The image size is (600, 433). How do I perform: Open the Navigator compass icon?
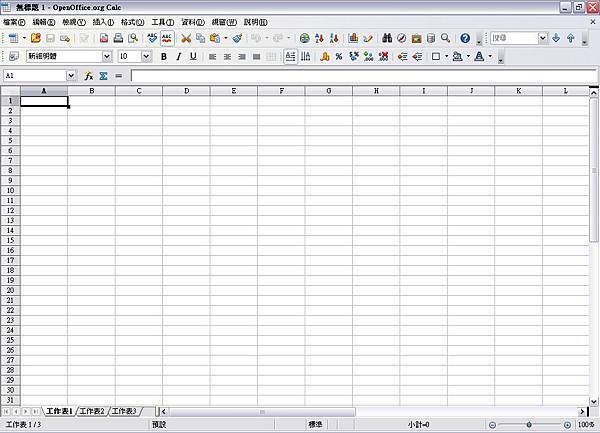click(x=401, y=38)
